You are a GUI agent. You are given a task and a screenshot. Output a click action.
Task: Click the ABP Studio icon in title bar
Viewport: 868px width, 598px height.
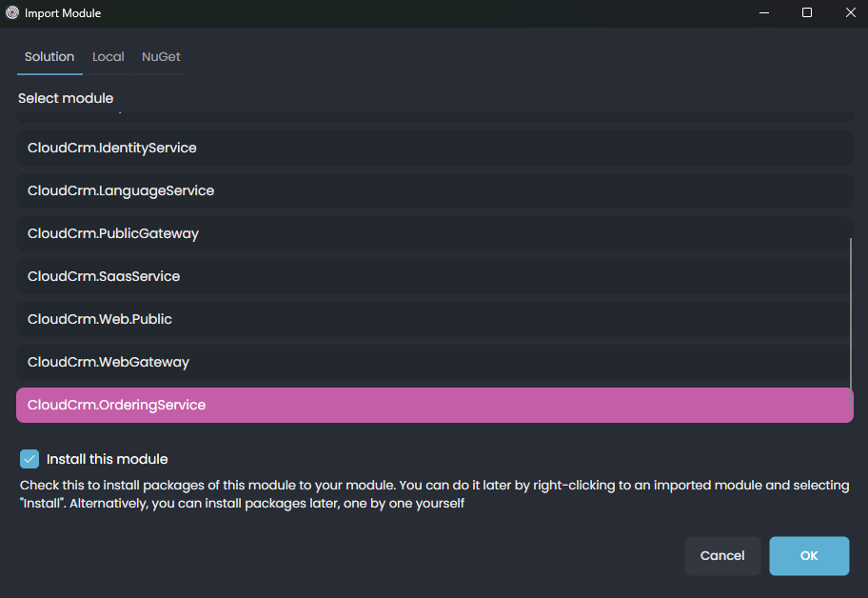click(x=11, y=12)
